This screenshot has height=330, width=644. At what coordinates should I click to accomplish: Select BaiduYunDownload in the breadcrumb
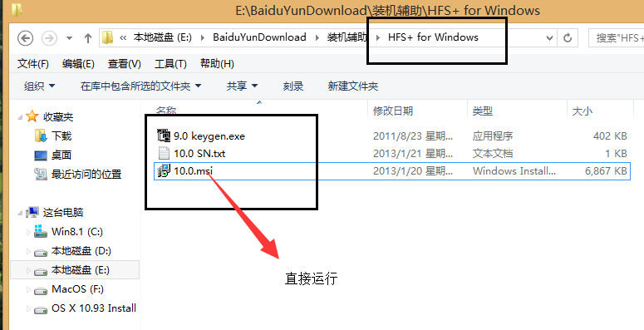click(x=259, y=37)
